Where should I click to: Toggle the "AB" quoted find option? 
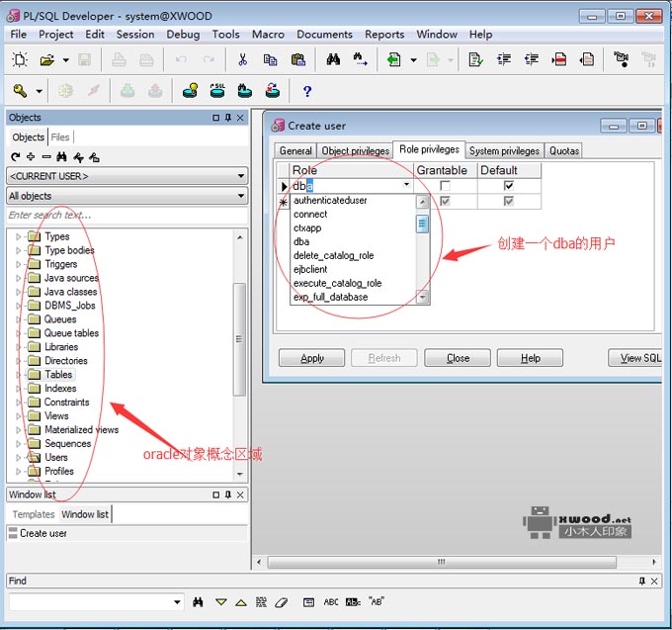click(377, 601)
